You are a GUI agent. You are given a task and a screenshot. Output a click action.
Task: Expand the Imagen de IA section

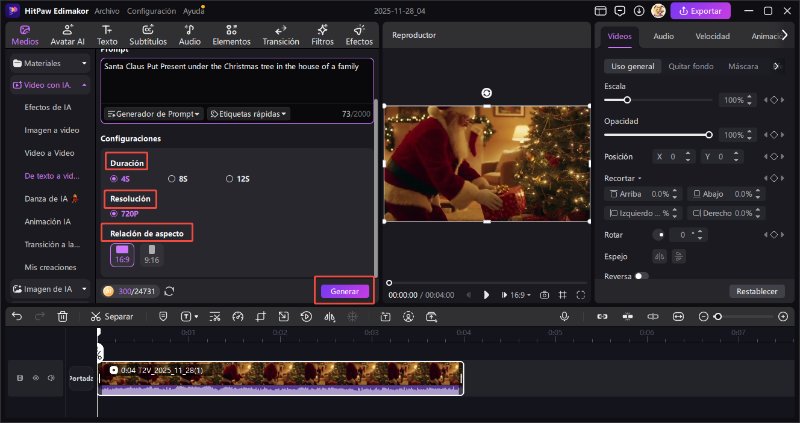[x=49, y=289]
